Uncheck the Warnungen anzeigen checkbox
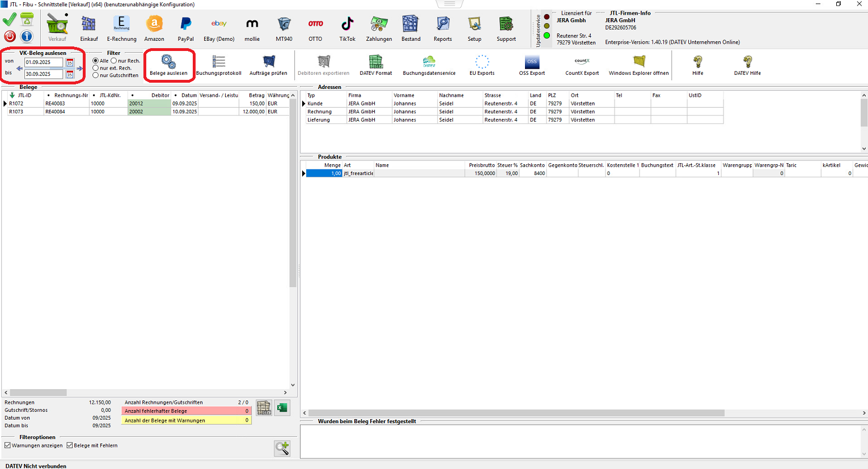Screen dimensions: 868x469 coord(8,445)
